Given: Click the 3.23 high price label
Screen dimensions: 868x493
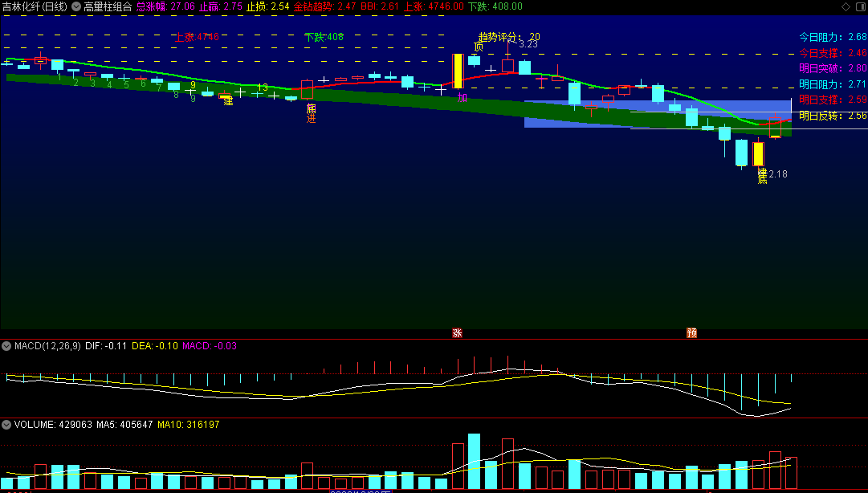Looking at the screenshot, I should pyautogui.click(x=528, y=44).
